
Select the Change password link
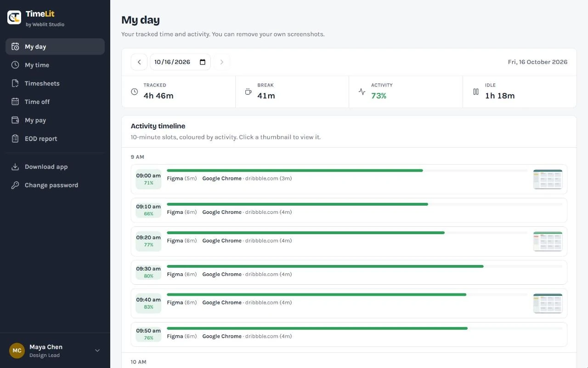click(55, 185)
